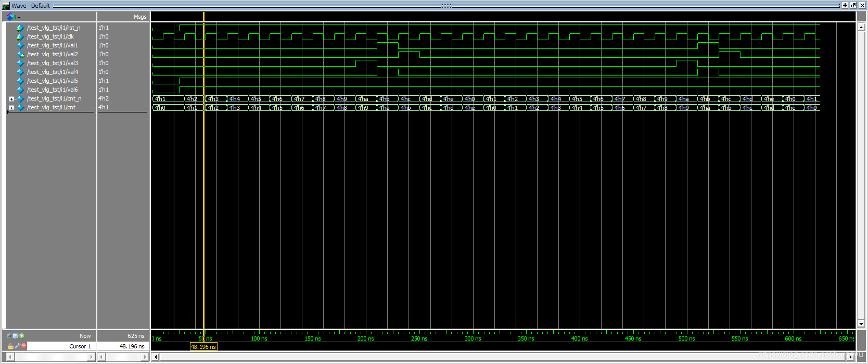The width and height of the screenshot is (868, 364).
Task: Click the 300 ns timeline label
Action: coord(473,338)
